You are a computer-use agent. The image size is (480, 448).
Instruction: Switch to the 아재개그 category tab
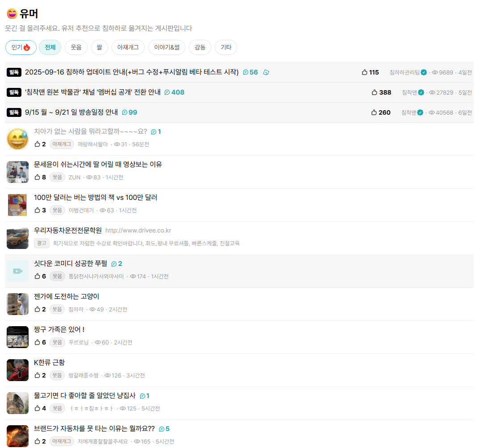tap(128, 47)
